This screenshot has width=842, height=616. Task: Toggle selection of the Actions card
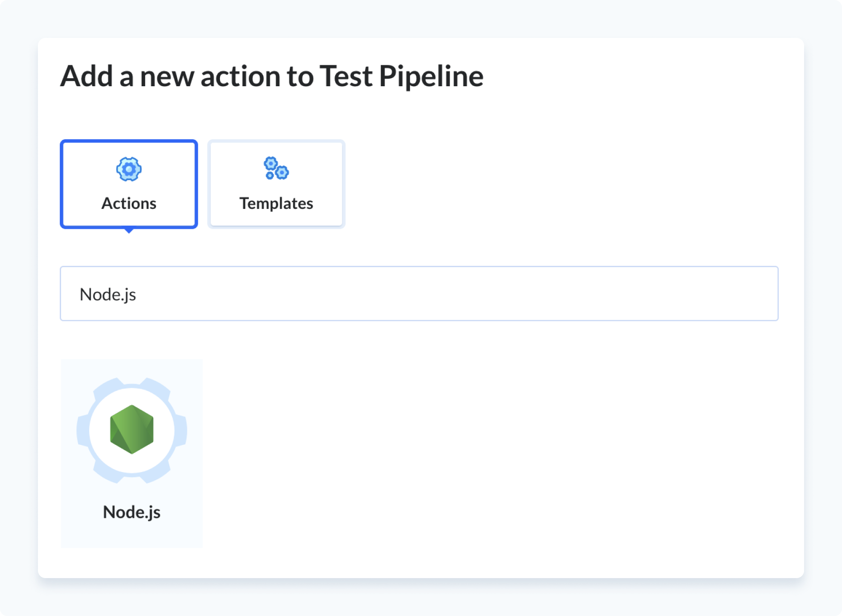click(x=128, y=184)
